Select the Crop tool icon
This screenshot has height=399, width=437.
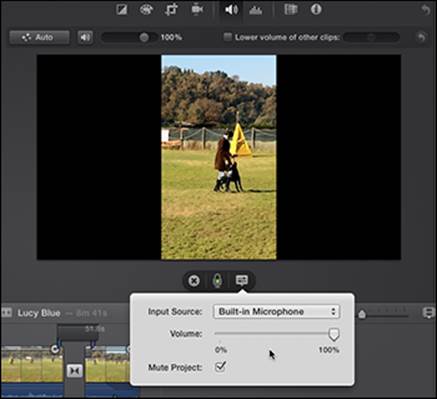click(x=171, y=10)
